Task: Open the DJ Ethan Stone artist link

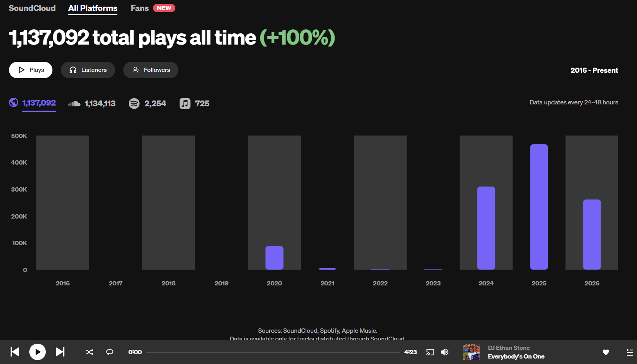Action: [509, 348]
